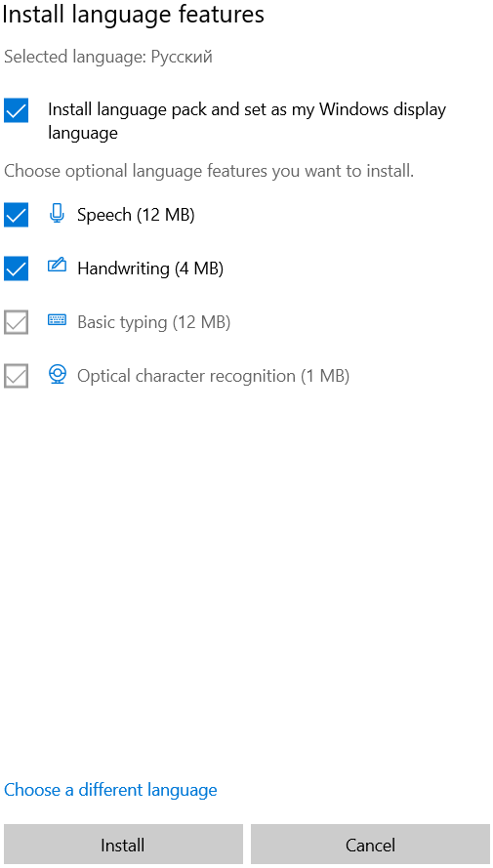Dismiss the dialog with Cancel
Viewport: 493px width, 868px height.
pyautogui.click(x=370, y=845)
